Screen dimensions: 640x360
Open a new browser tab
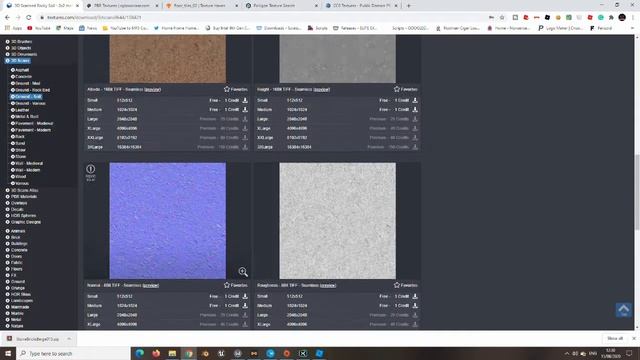point(409,6)
